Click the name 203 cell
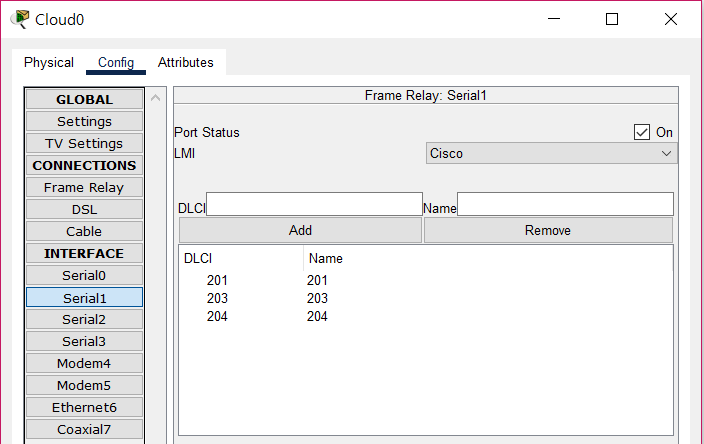This screenshot has height=444, width=704. coord(317,298)
